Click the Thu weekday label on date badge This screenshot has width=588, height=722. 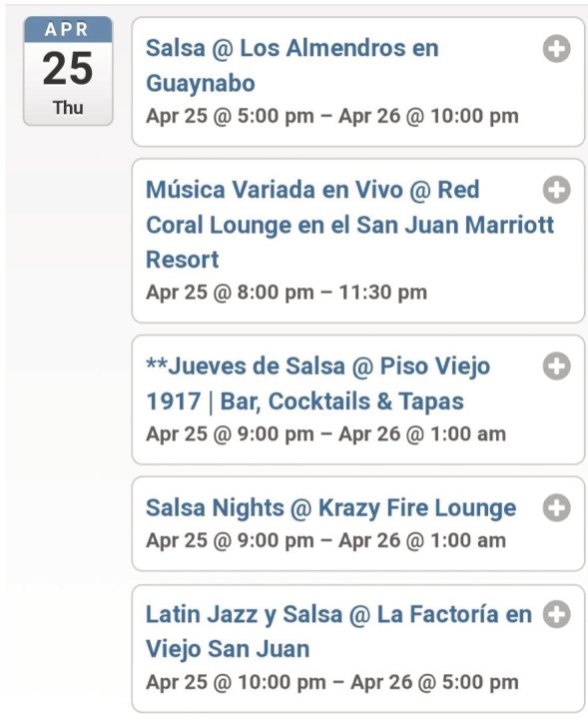pos(68,108)
